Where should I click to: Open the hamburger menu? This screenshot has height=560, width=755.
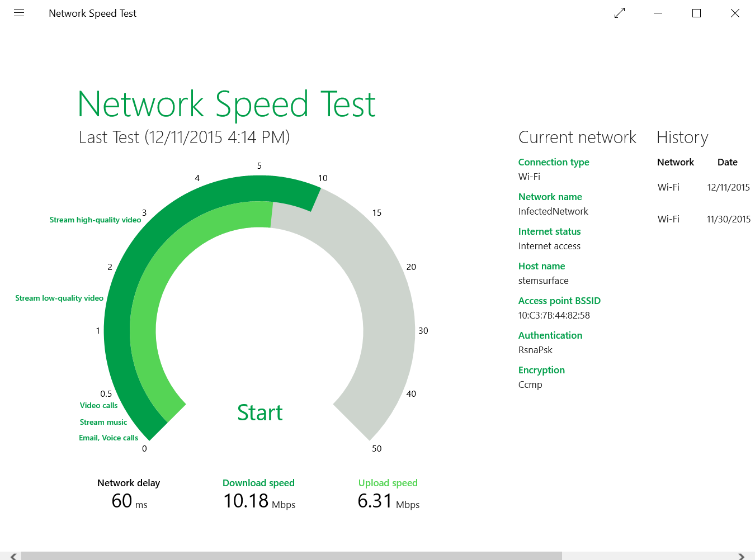(19, 13)
